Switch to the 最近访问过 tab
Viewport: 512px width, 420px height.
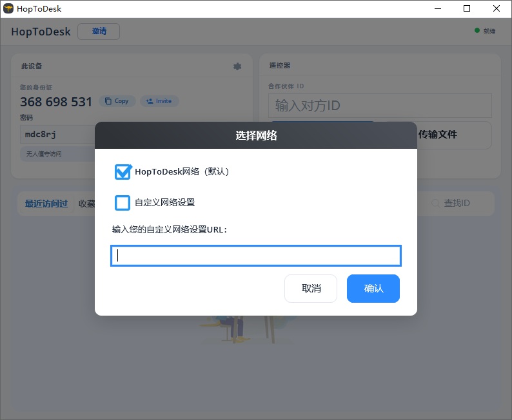tap(46, 204)
